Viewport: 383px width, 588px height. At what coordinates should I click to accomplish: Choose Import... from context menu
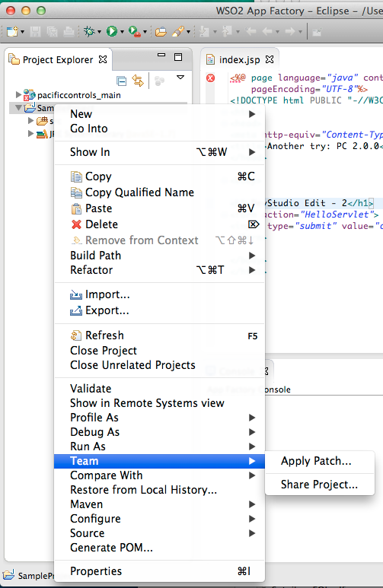click(x=159, y=294)
